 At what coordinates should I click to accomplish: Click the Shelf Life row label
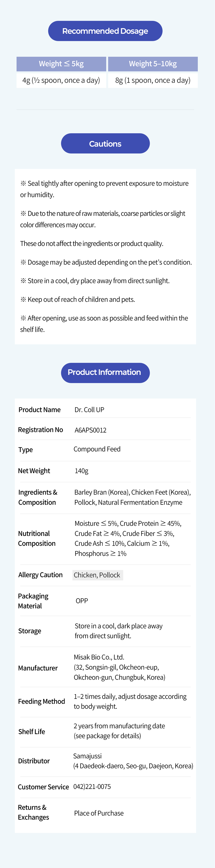point(32,732)
